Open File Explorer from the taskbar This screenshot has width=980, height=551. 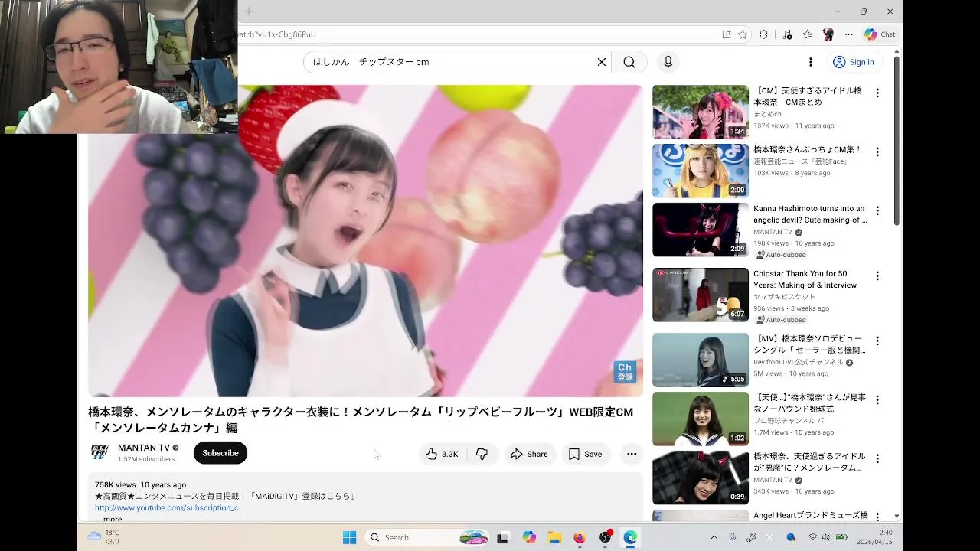(554, 537)
